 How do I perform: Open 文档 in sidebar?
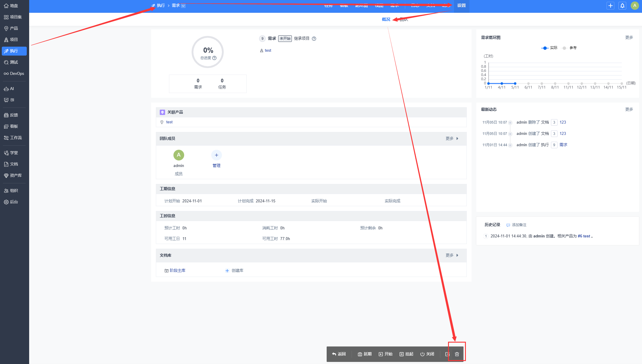point(11,164)
